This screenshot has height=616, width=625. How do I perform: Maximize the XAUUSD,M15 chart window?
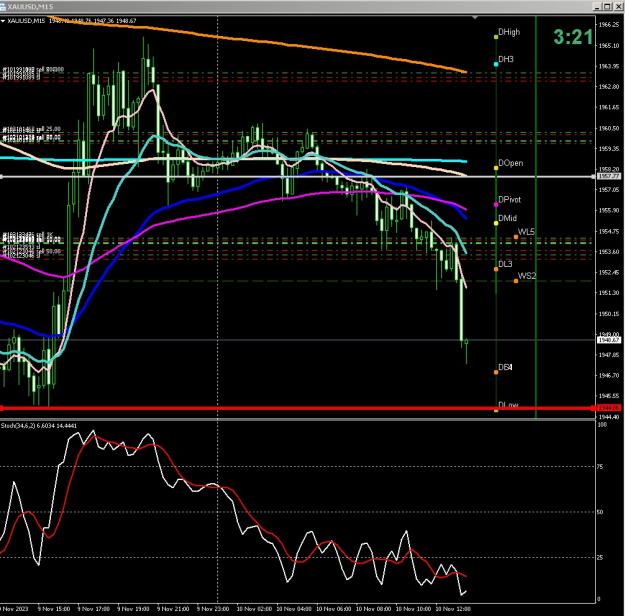(x=607, y=6)
